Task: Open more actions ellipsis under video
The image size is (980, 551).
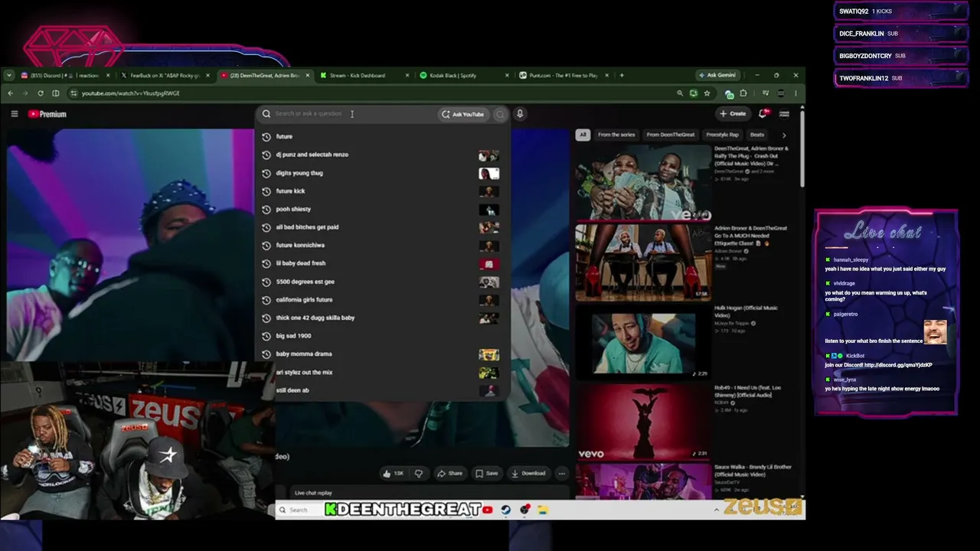Action: 561,474
